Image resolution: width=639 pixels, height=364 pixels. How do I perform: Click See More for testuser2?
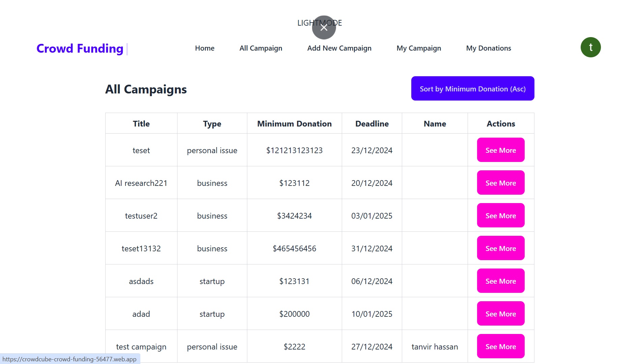pos(500,216)
